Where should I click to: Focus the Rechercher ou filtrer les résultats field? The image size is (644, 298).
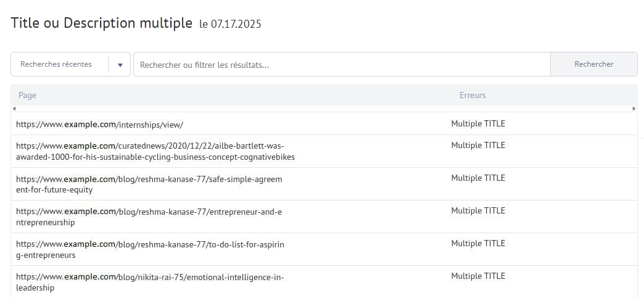(x=342, y=64)
